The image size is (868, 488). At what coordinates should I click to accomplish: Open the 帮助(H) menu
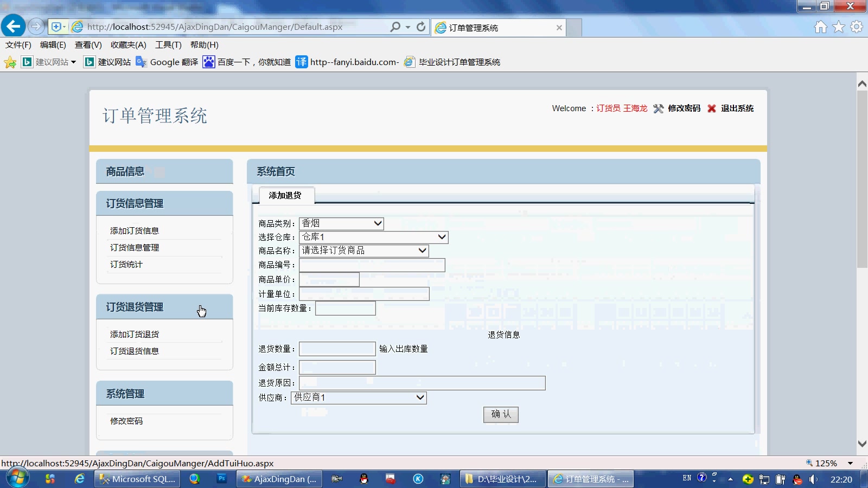[205, 45]
